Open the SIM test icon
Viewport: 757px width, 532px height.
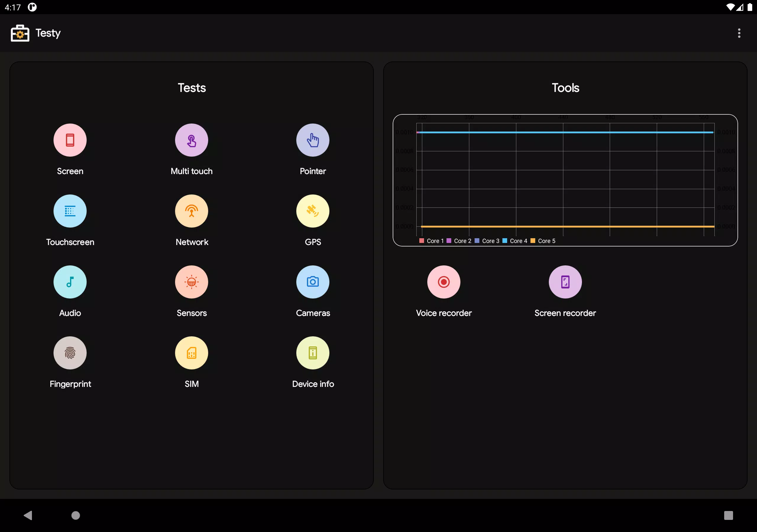click(x=192, y=353)
